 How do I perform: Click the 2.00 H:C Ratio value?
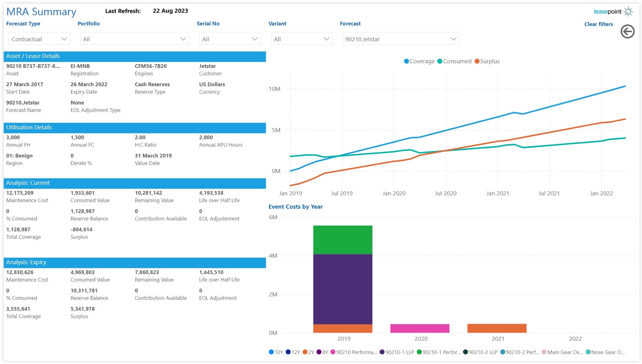140,137
